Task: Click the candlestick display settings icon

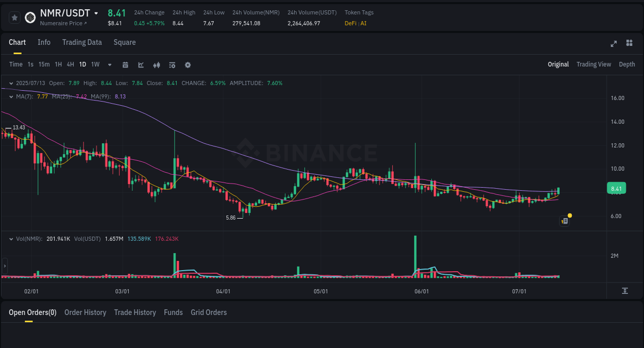Action: pyautogui.click(x=156, y=65)
